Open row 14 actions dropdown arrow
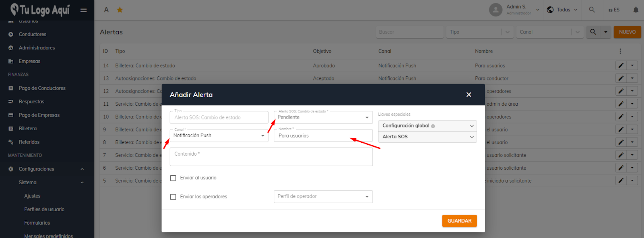 tap(632, 66)
